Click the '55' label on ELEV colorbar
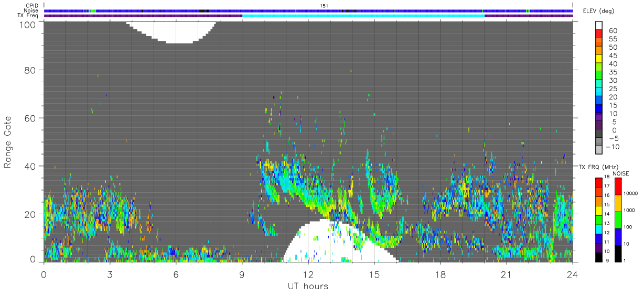 tap(613, 39)
